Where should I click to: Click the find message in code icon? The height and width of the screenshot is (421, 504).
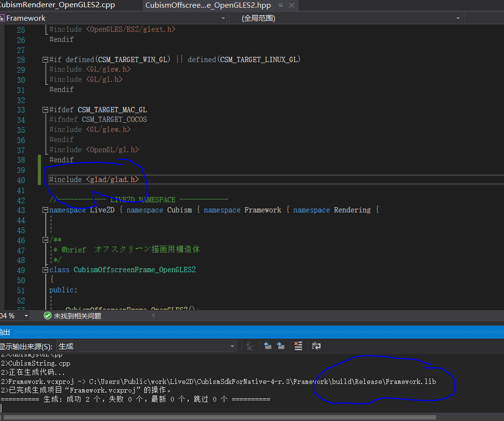click(x=250, y=346)
